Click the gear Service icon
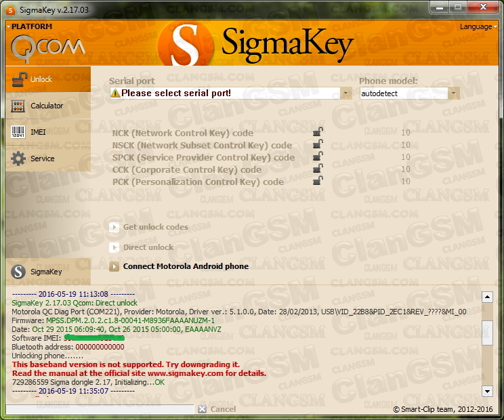Viewport: 504px width, 420px height. pos(18,159)
